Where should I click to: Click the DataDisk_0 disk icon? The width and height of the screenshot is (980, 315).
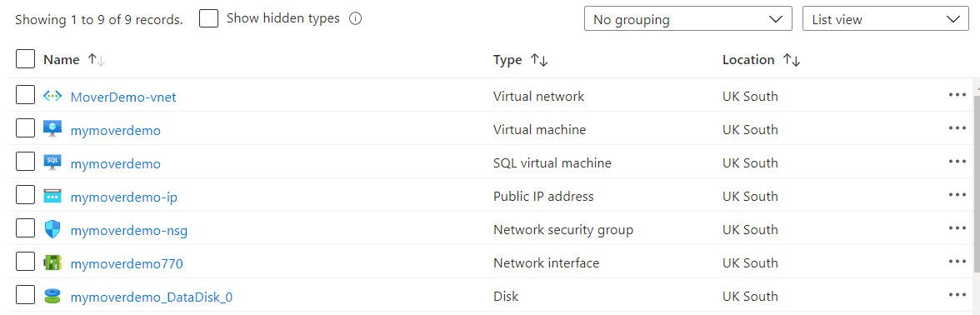[x=52, y=296]
